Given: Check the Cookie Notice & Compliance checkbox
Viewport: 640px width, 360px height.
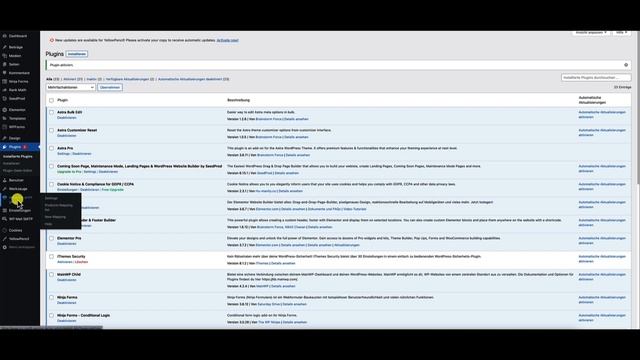Looking at the screenshot, I should coord(51,184).
